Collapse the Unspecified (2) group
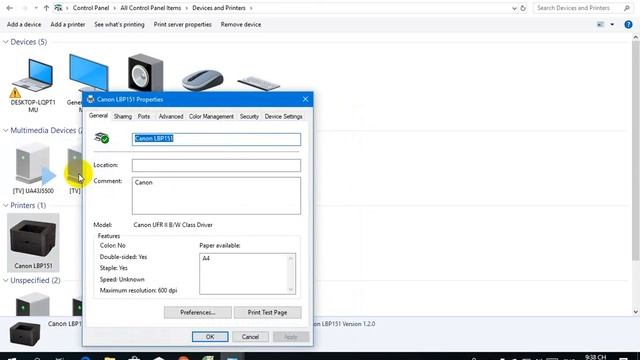This screenshot has height=360, width=640. pyautogui.click(x=6, y=280)
